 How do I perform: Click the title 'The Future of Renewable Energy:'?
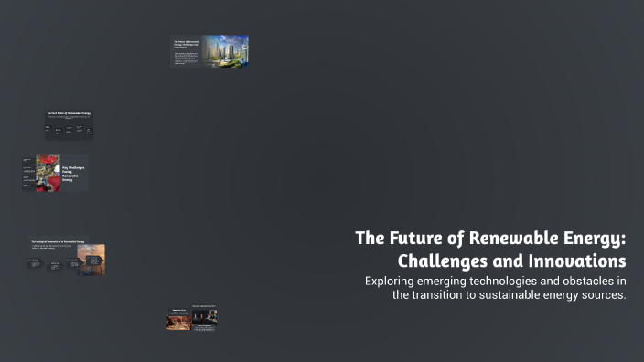(x=490, y=238)
